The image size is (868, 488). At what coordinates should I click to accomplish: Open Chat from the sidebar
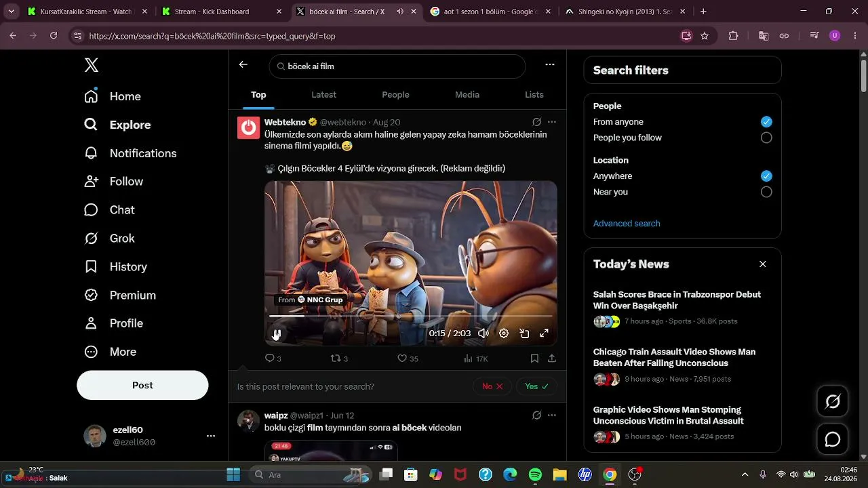109,210
